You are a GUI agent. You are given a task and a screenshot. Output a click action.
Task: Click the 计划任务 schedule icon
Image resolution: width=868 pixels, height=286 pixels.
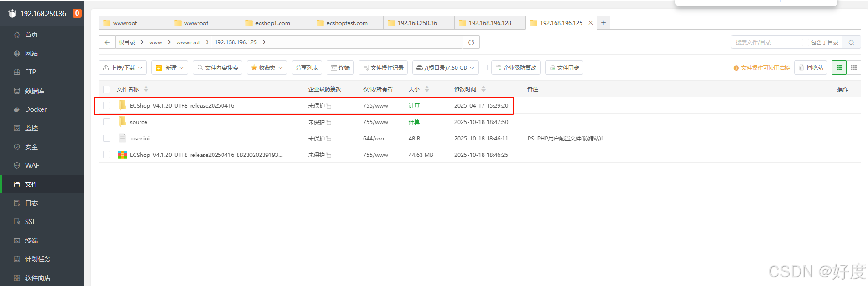pos(17,259)
